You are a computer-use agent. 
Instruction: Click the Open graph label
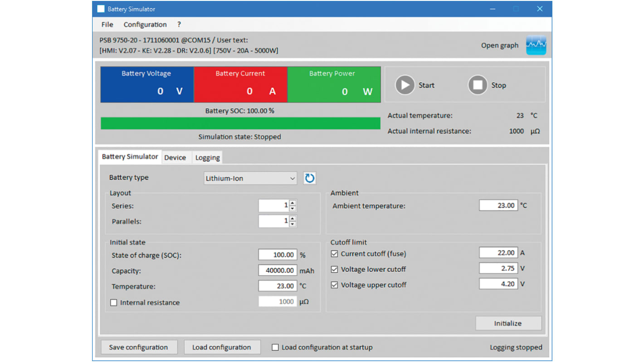[500, 45]
